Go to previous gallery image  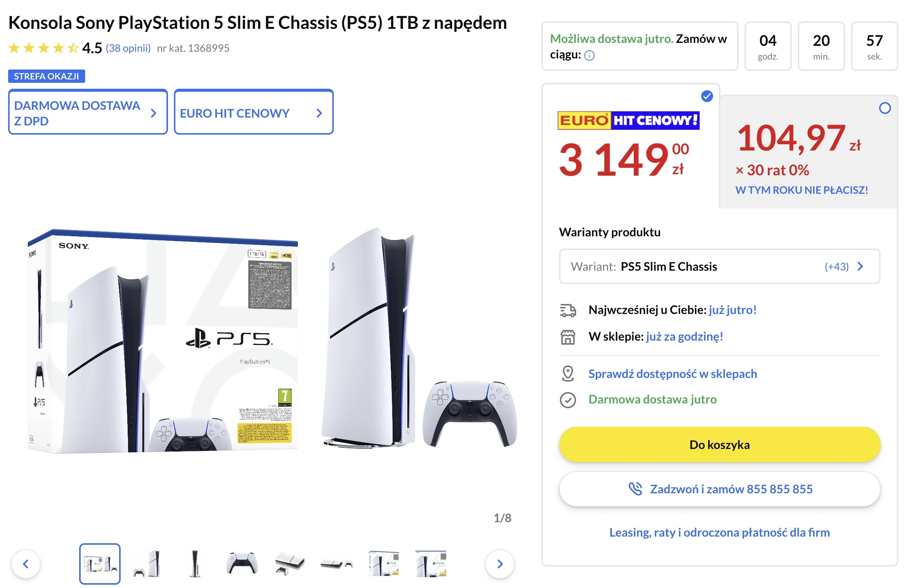click(26, 564)
